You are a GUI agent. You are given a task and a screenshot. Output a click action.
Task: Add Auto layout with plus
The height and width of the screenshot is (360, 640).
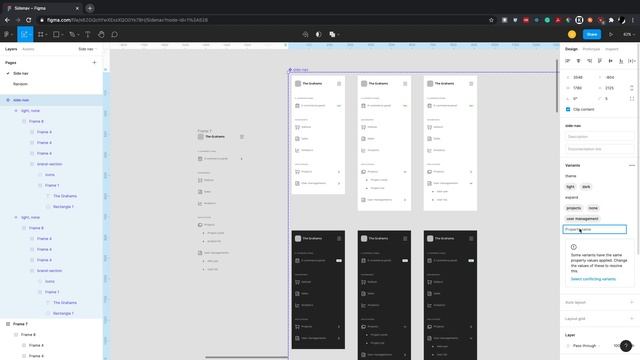click(x=632, y=302)
